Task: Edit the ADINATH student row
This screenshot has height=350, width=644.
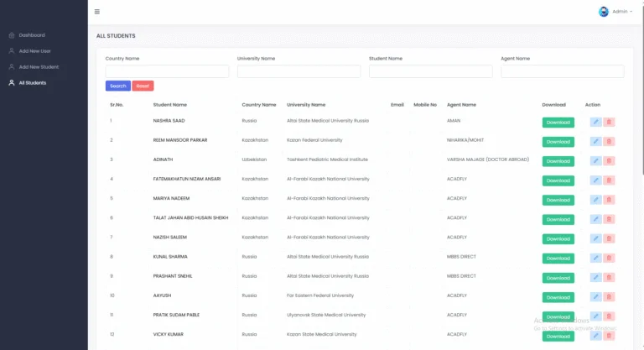Action: coord(595,161)
